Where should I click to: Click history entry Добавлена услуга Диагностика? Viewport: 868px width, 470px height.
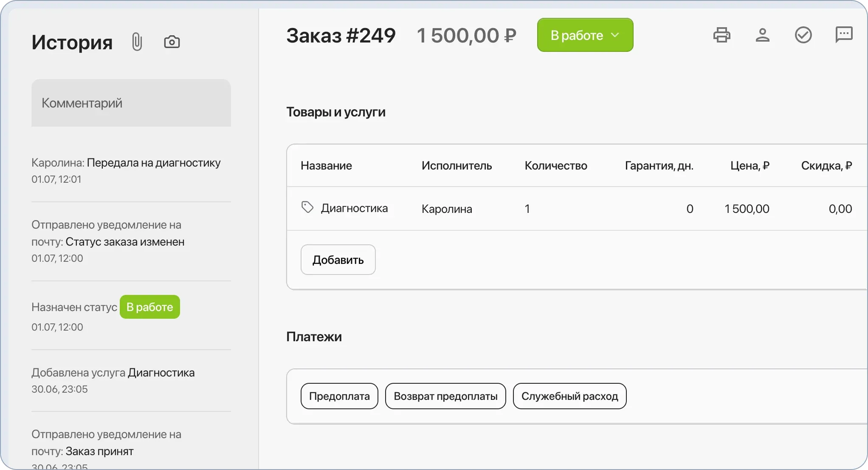113,372
